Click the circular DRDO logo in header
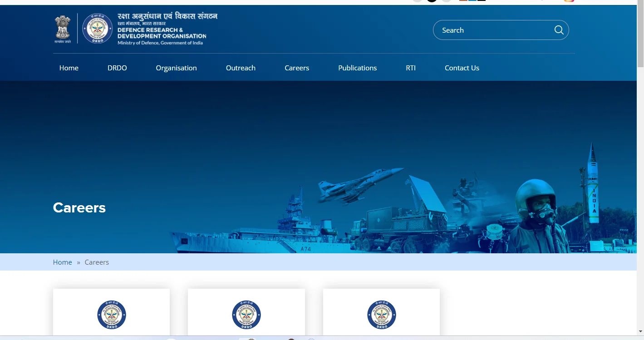 pyautogui.click(x=97, y=28)
